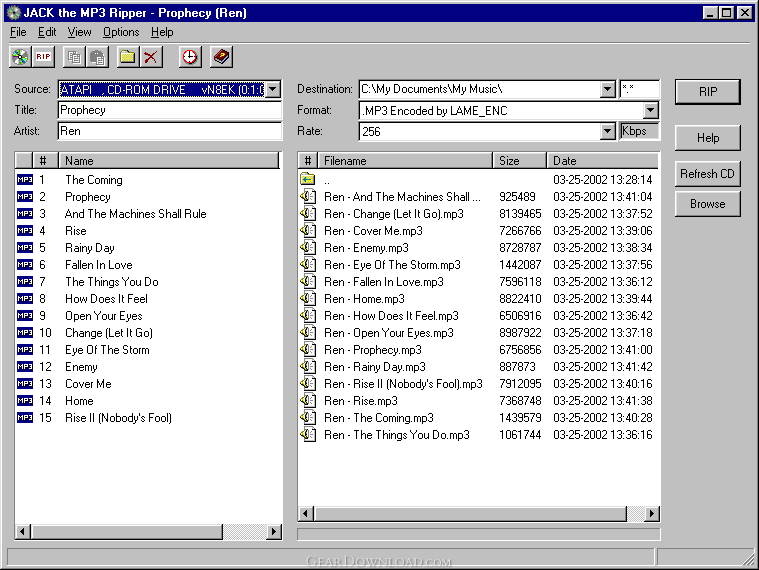Sort files by the Filename column header

405,161
